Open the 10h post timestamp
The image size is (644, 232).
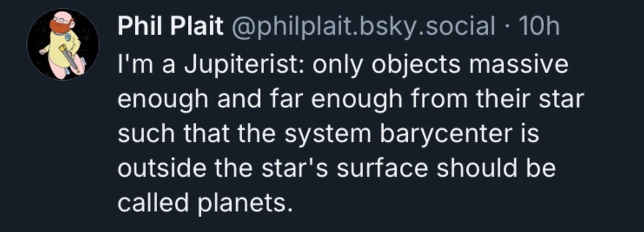(x=539, y=26)
